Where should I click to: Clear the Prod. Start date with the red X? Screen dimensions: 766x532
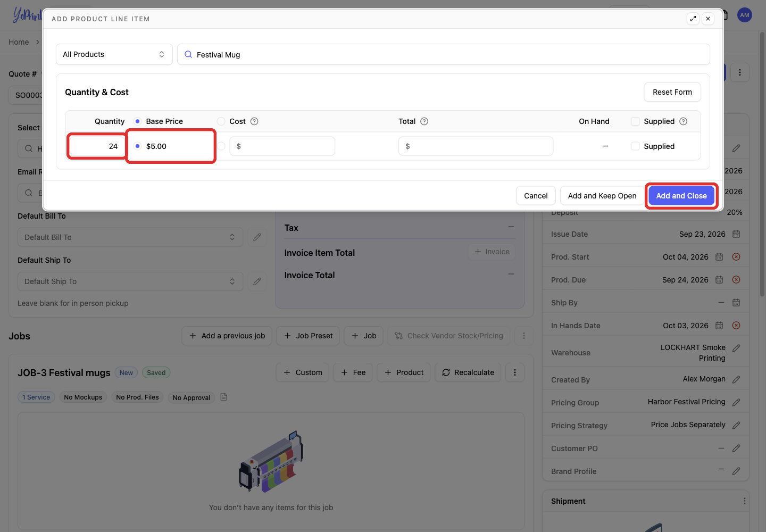click(736, 257)
